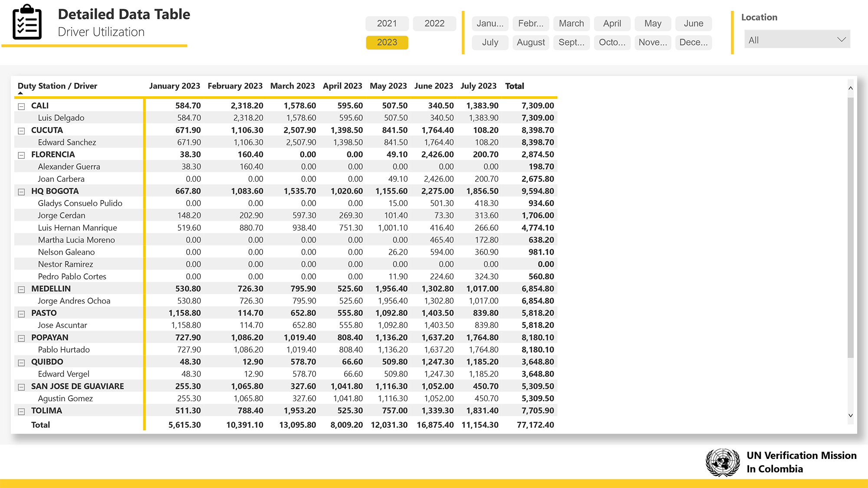The height and width of the screenshot is (488, 868).
Task: Sort by April 2023 column header
Action: point(342,86)
